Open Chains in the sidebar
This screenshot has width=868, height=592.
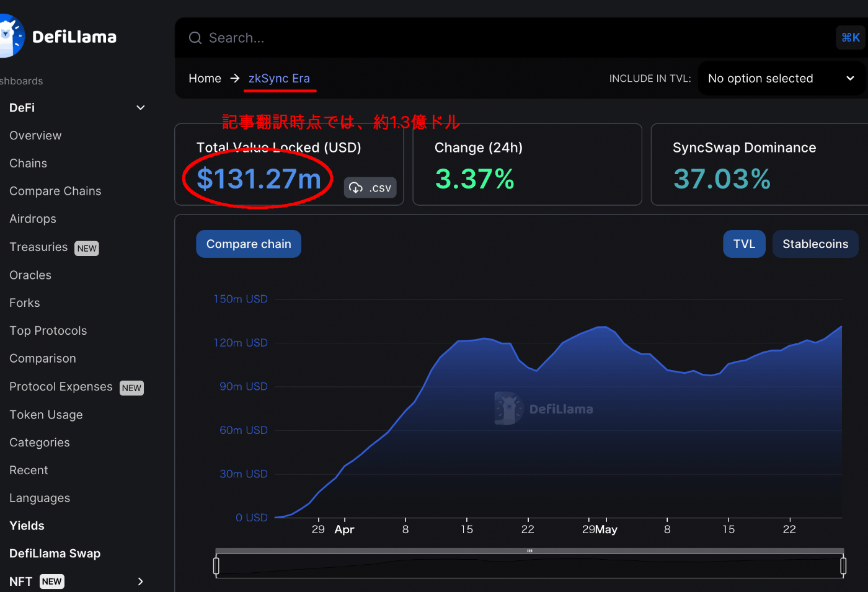pyautogui.click(x=28, y=164)
